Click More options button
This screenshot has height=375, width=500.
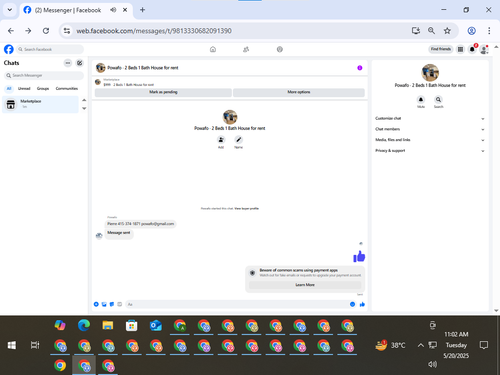click(299, 92)
